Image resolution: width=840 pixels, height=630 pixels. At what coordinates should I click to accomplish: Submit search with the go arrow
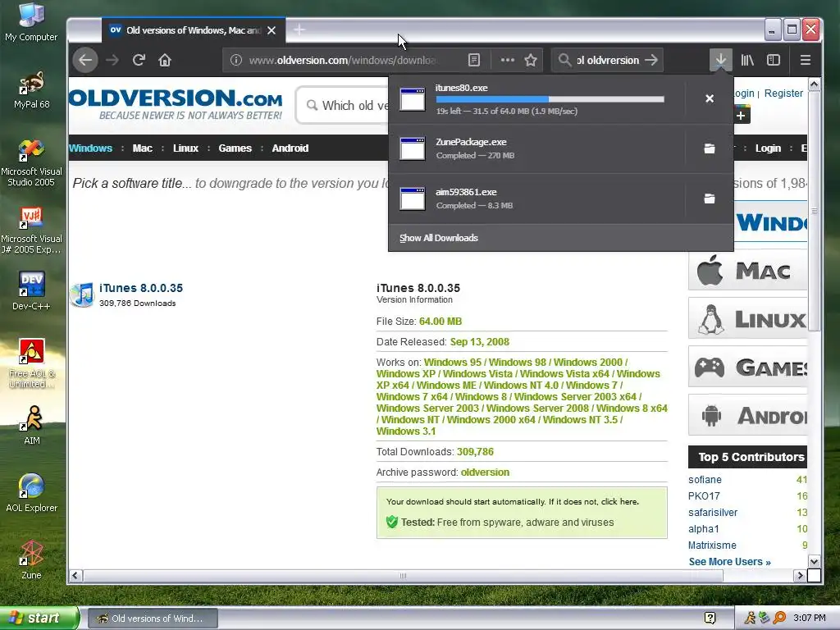pos(651,60)
